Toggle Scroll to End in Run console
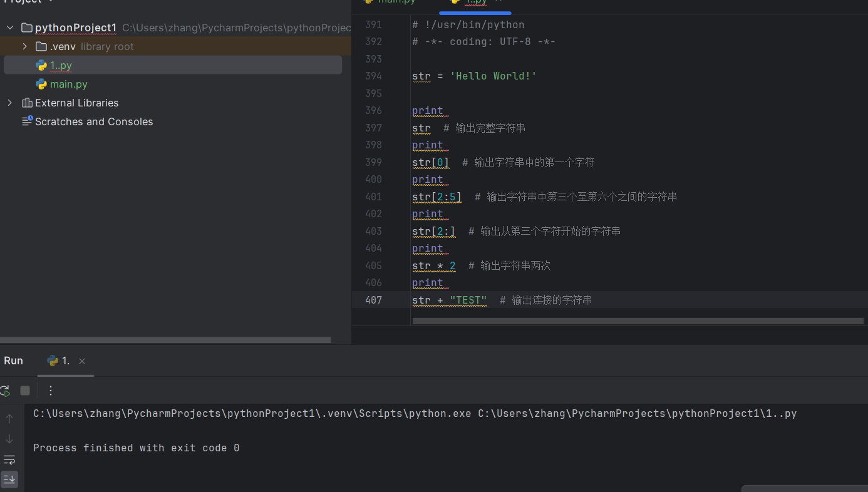868x492 pixels. tap(9, 479)
